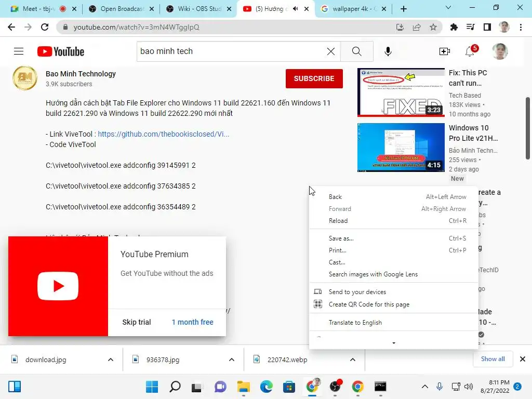This screenshot has height=399, width=532.
Task: Choose Back in context menu
Action: 394,197
